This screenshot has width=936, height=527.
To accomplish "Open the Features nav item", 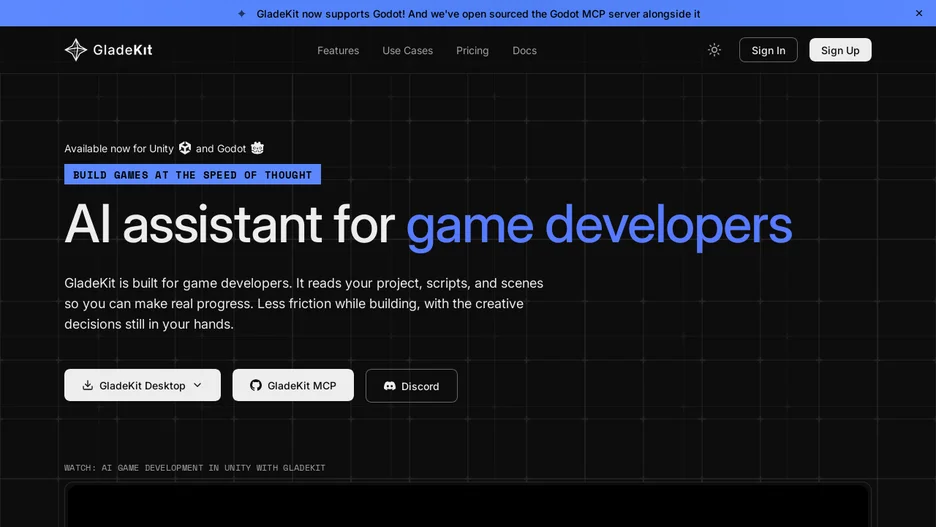I will pos(338,51).
